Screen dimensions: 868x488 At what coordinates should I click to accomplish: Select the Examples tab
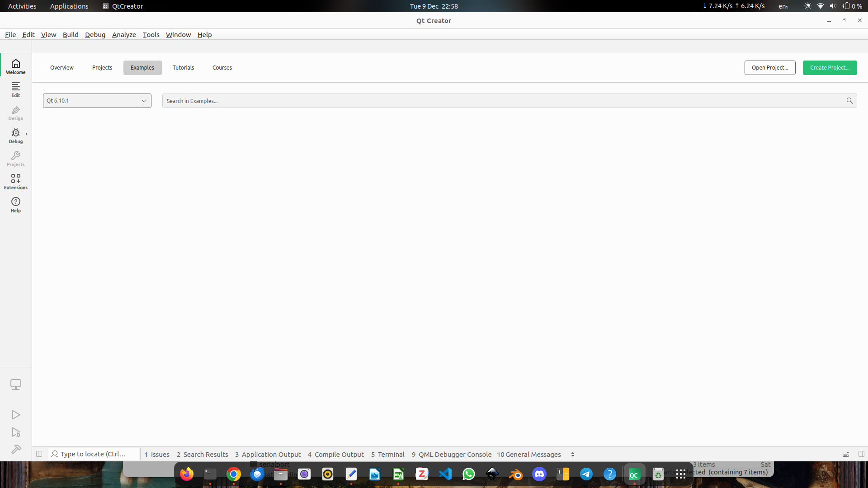coord(142,68)
